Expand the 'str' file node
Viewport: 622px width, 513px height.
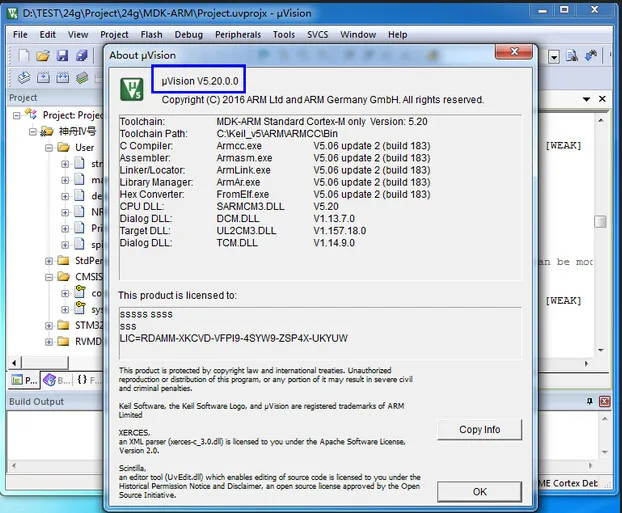(65, 164)
